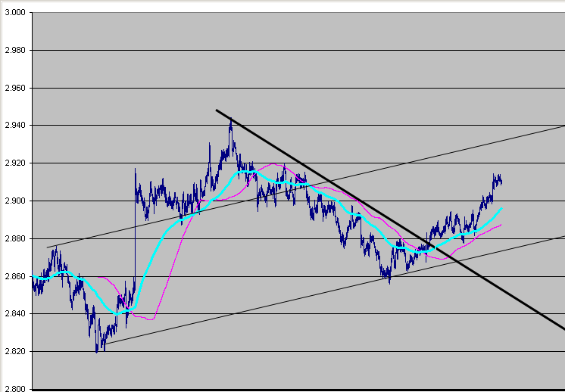Click the 3.000 y-axis label
Viewport: 565px width, 392px height.
pos(15,13)
